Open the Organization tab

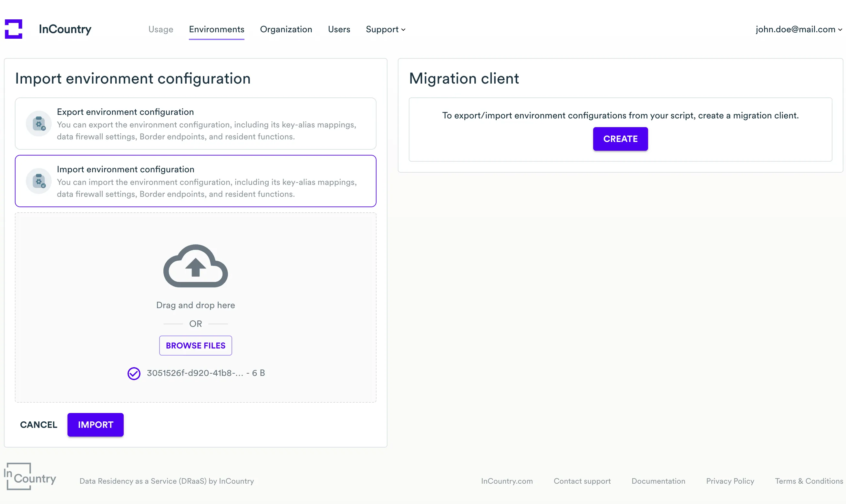(x=286, y=30)
